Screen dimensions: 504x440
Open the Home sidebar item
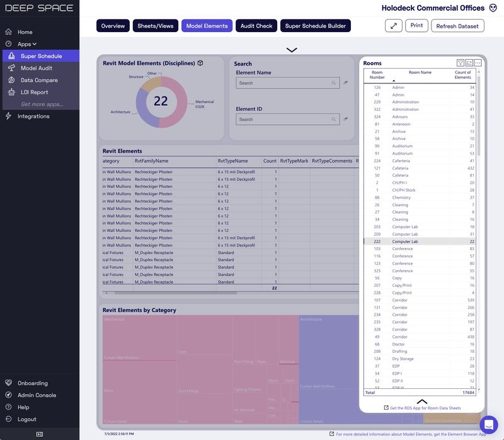click(25, 32)
